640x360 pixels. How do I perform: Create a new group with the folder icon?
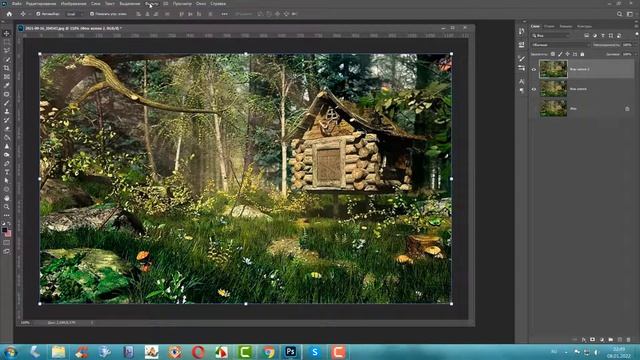pos(611,340)
